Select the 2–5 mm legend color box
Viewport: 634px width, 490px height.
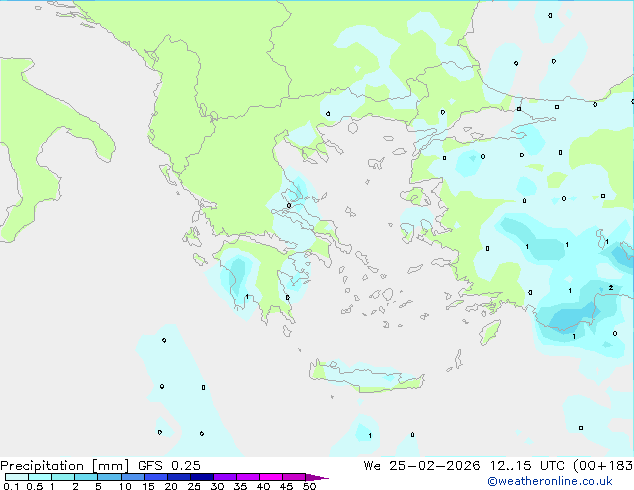[x=86, y=477]
